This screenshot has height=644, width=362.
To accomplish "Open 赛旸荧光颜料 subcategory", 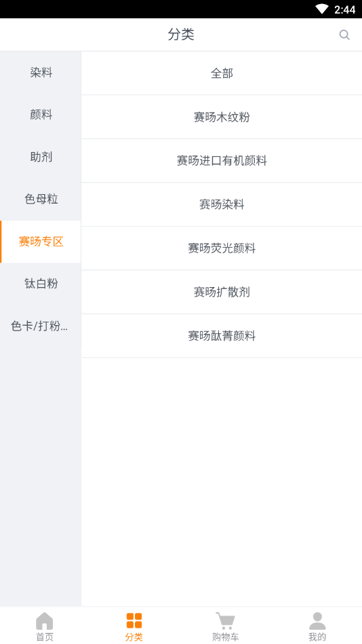I will (222, 248).
